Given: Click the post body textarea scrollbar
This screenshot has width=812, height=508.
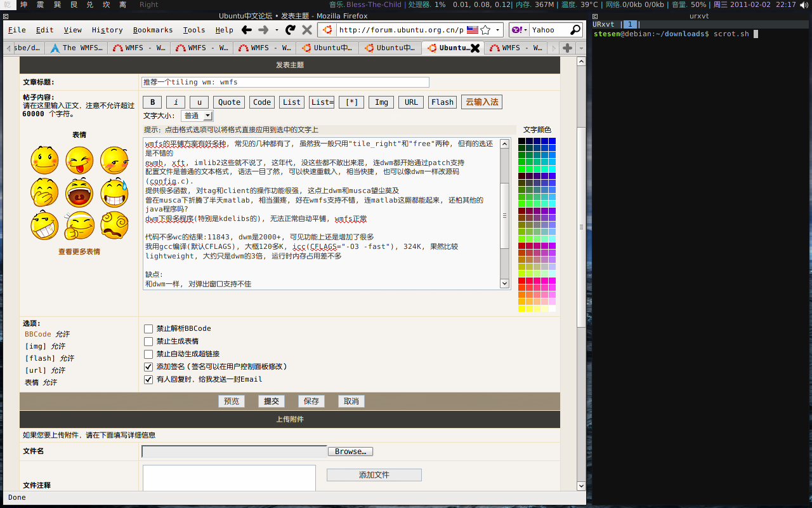Looking at the screenshot, I should (x=505, y=214).
